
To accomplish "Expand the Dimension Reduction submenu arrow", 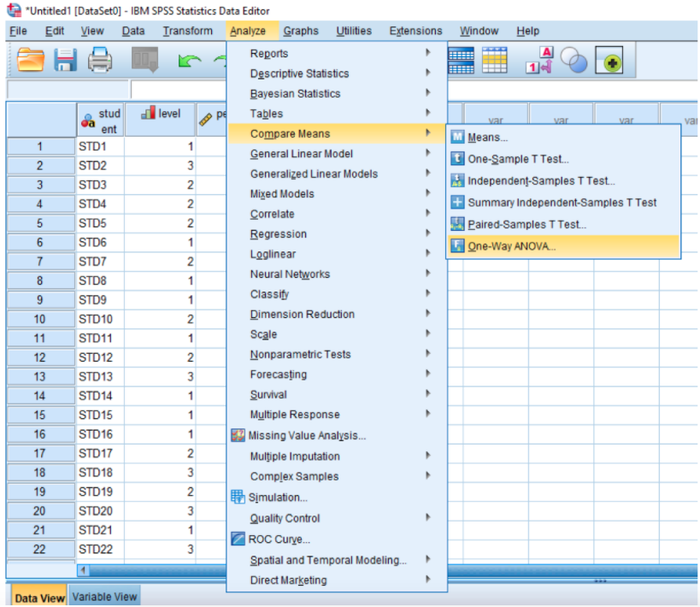I will tap(427, 313).
